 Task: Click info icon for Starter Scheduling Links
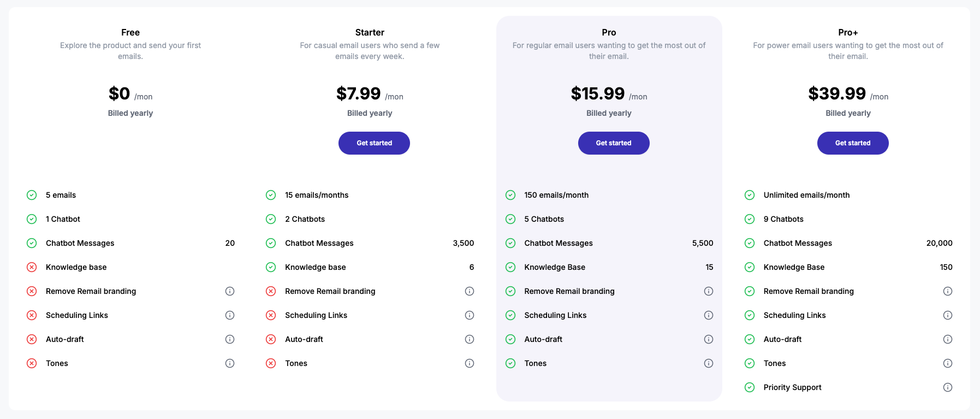[x=470, y=315]
